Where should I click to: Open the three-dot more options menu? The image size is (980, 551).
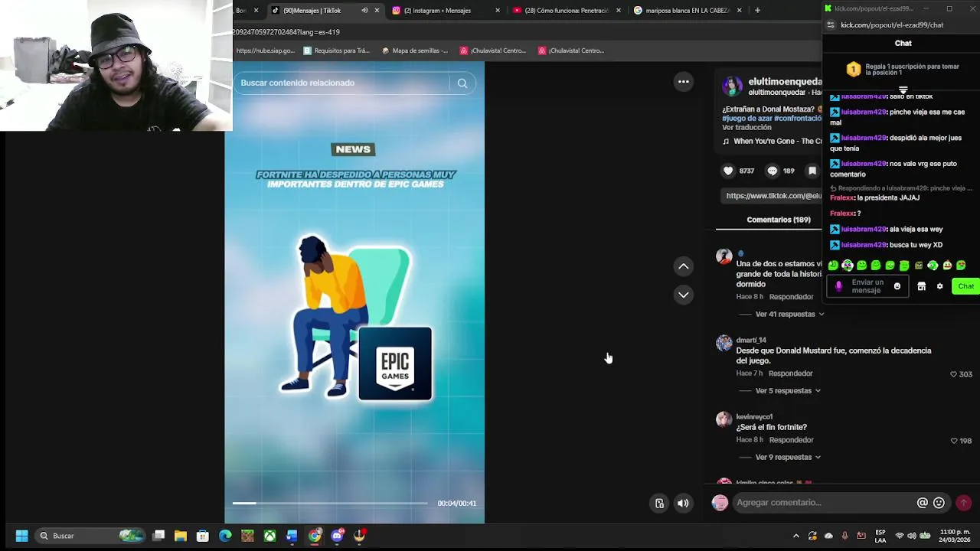[x=683, y=81]
